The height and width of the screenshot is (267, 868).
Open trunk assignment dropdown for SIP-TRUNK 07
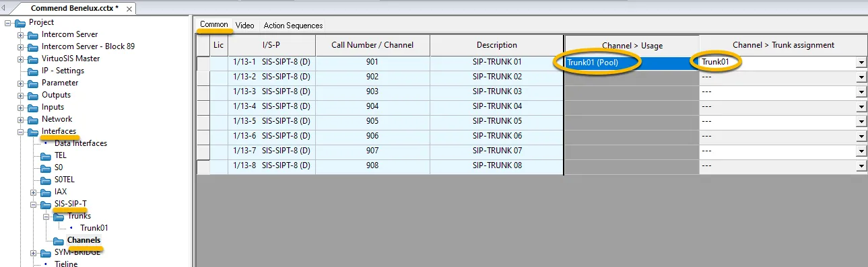(x=861, y=151)
